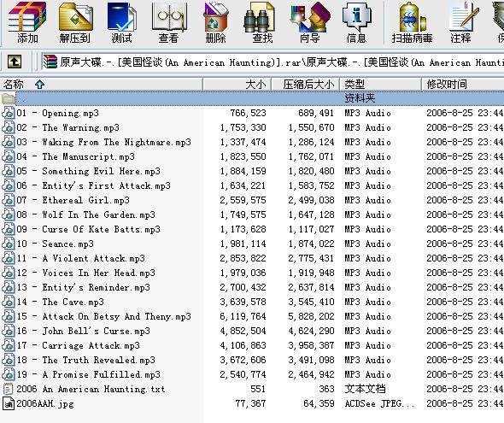Open the 解压到 (Extract To) tool

point(75,22)
